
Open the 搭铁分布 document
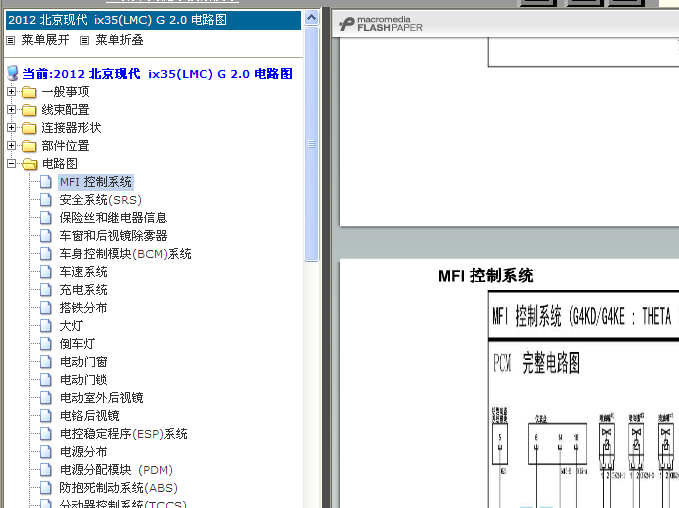pos(84,308)
